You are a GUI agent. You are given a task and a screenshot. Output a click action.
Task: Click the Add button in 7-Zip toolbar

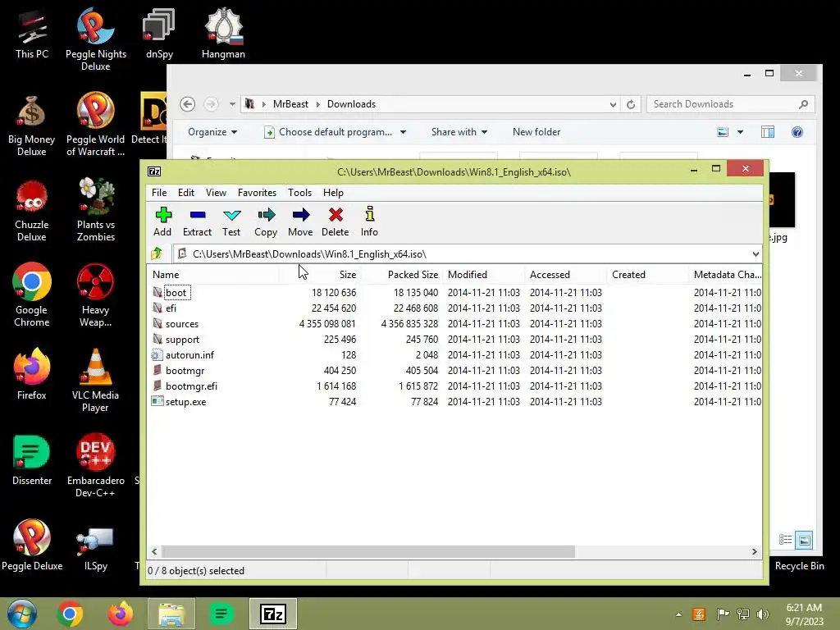pos(163,221)
